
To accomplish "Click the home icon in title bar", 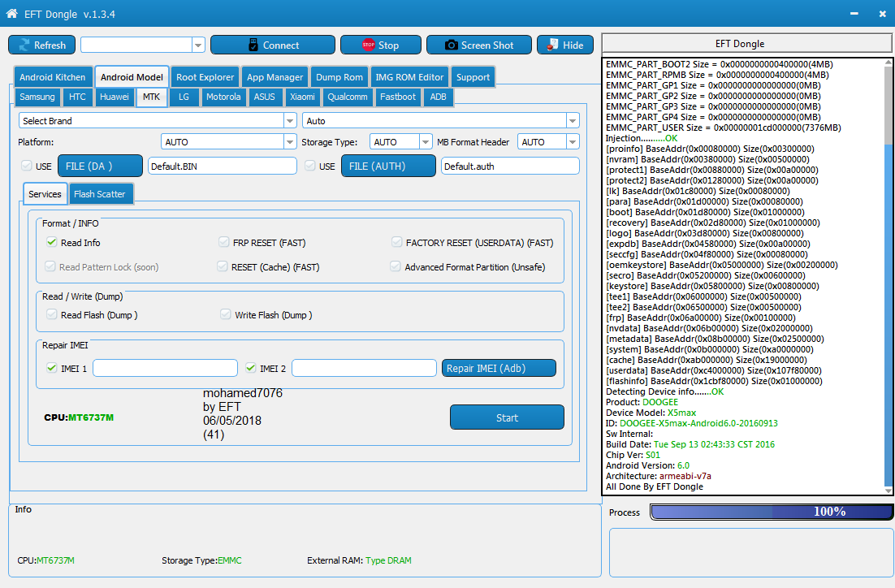I will pyautogui.click(x=11, y=14).
